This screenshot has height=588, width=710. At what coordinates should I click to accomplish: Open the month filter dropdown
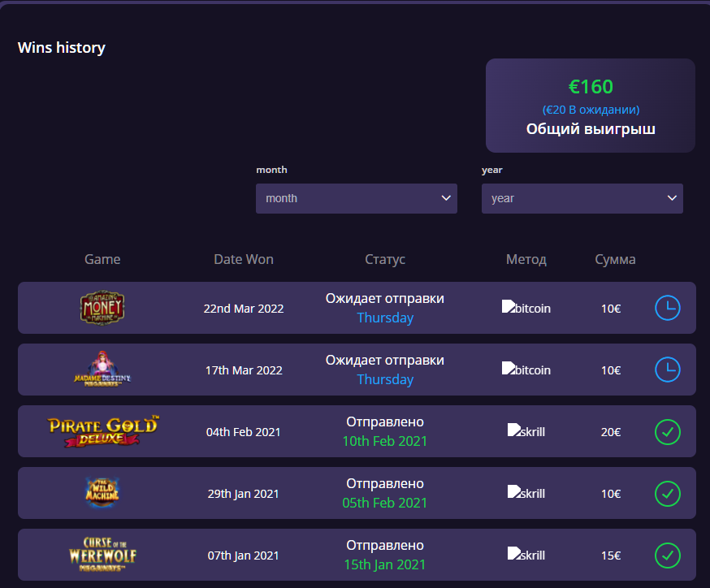[x=356, y=198]
